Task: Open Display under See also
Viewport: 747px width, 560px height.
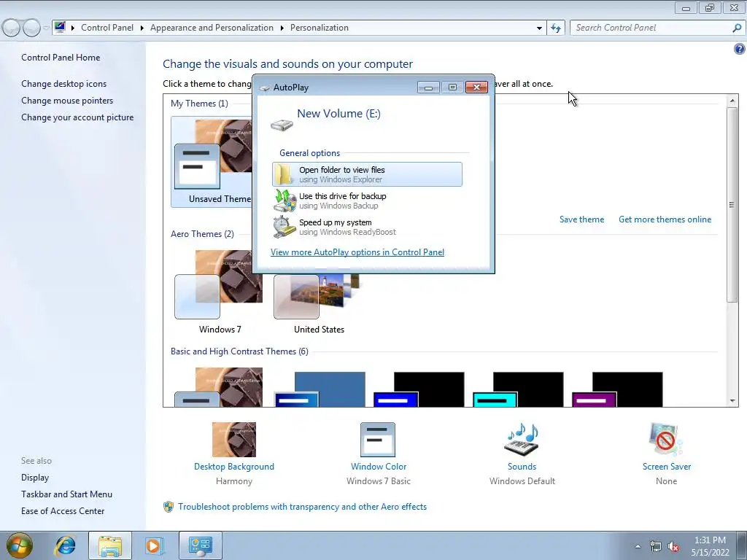Action: tap(35, 478)
